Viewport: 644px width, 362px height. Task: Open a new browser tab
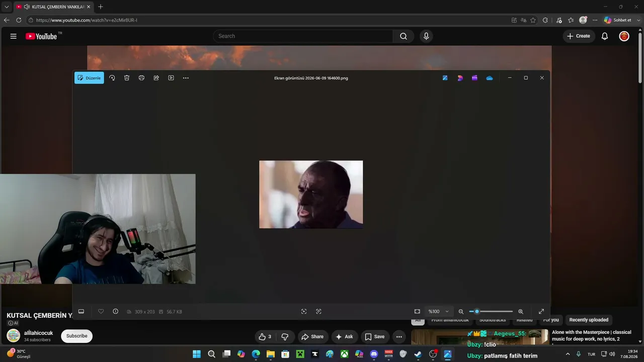pos(101,7)
